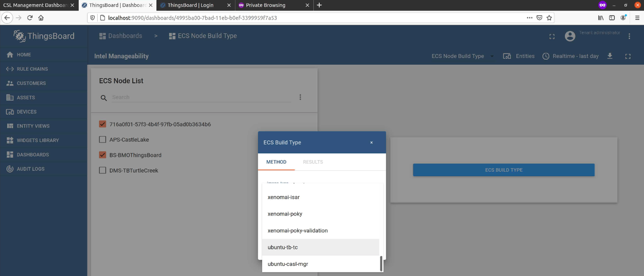The height and width of the screenshot is (276, 644).
Task: Open Firefox sidebar toggle icon
Action: (612, 18)
